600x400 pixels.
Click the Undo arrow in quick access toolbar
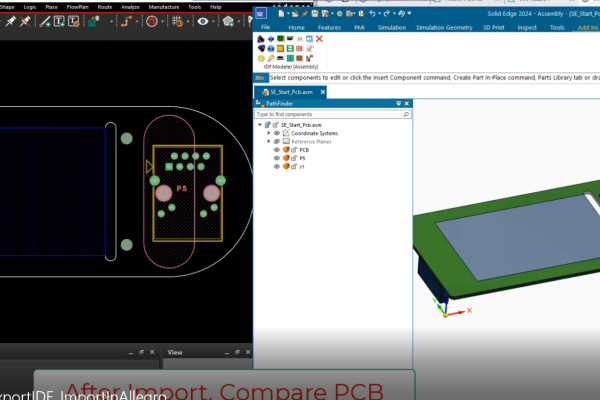point(373,13)
